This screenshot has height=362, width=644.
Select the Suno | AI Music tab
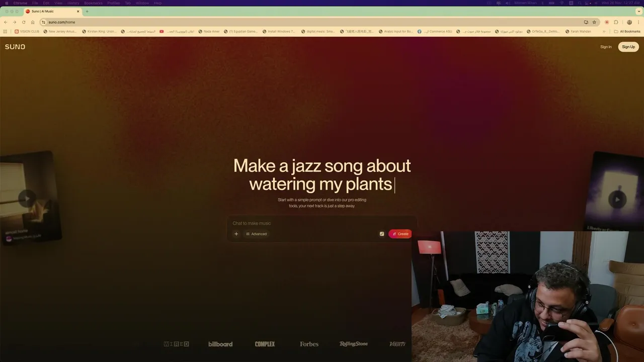coord(52,11)
